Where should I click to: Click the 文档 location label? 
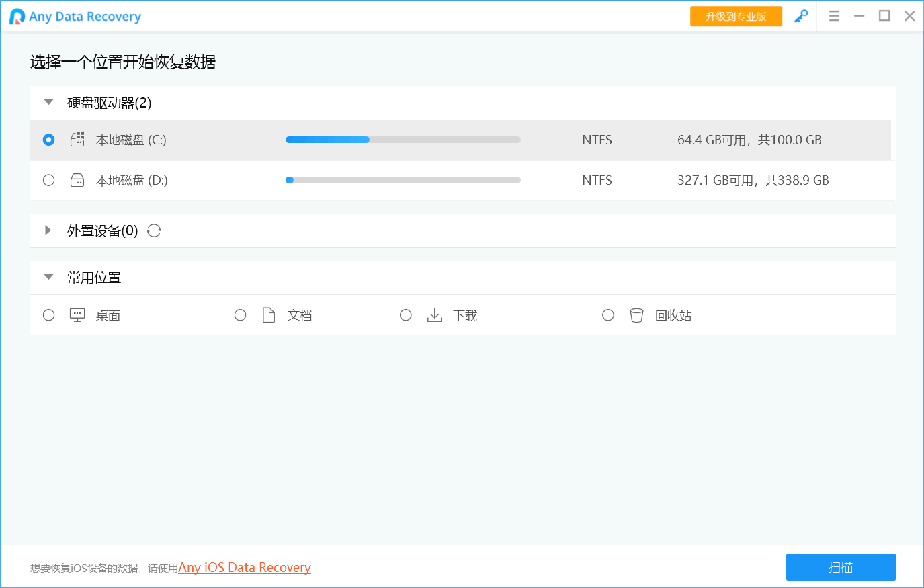coord(300,315)
